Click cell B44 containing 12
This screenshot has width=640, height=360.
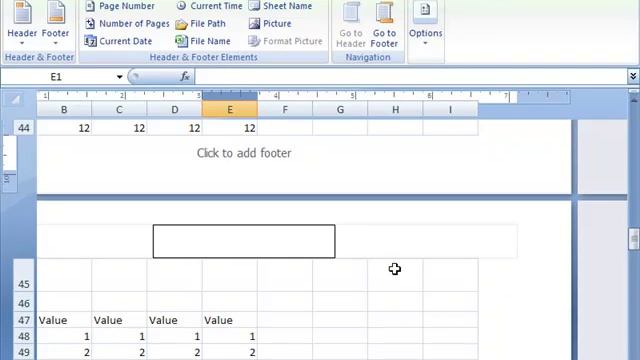(x=64, y=128)
